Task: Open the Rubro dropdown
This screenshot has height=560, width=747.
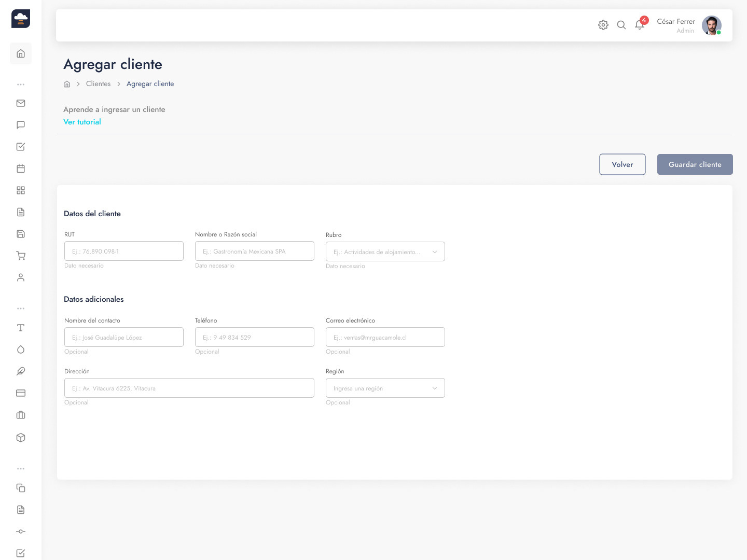Action: click(x=385, y=251)
